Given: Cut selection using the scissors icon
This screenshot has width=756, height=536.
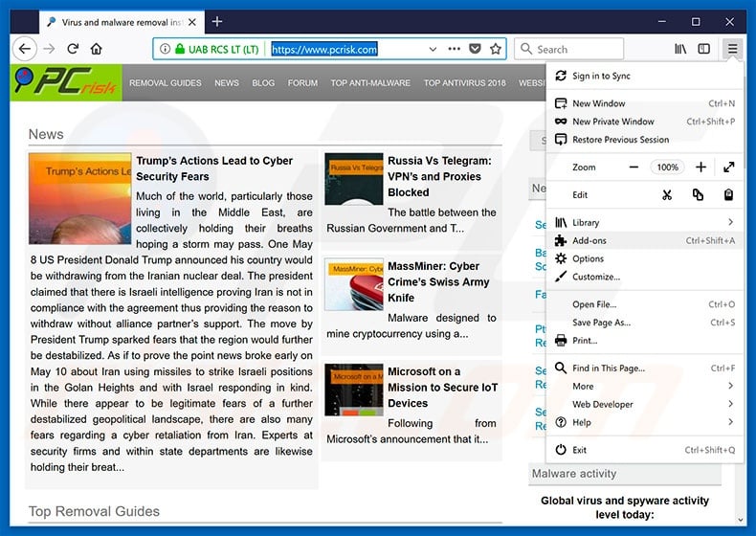Looking at the screenshot, I should tap(667, 195).
